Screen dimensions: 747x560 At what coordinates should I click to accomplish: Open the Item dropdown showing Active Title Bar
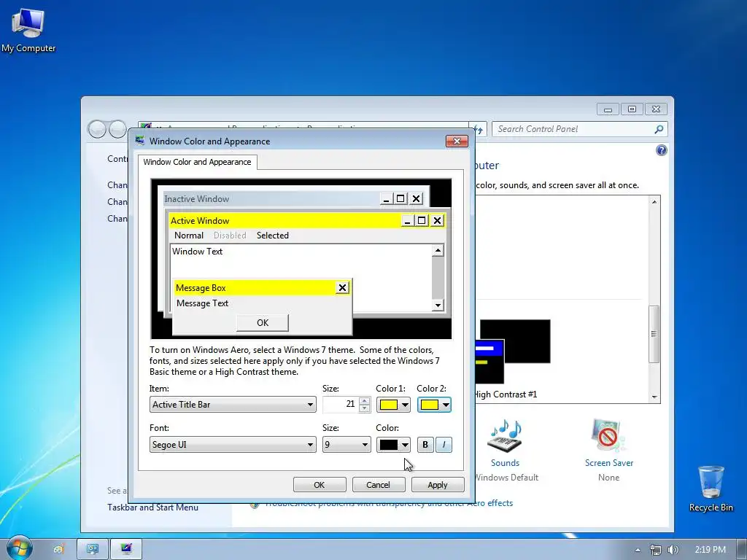[233, 404]
